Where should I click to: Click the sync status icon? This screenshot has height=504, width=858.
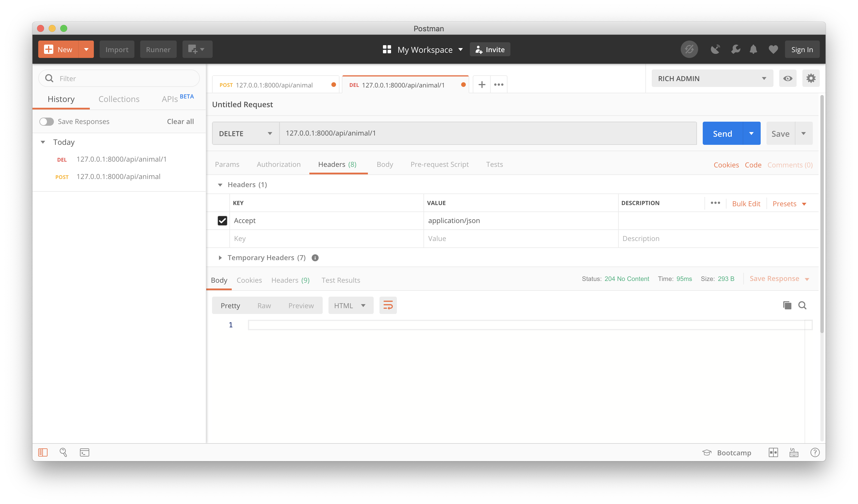pos(689,49)
